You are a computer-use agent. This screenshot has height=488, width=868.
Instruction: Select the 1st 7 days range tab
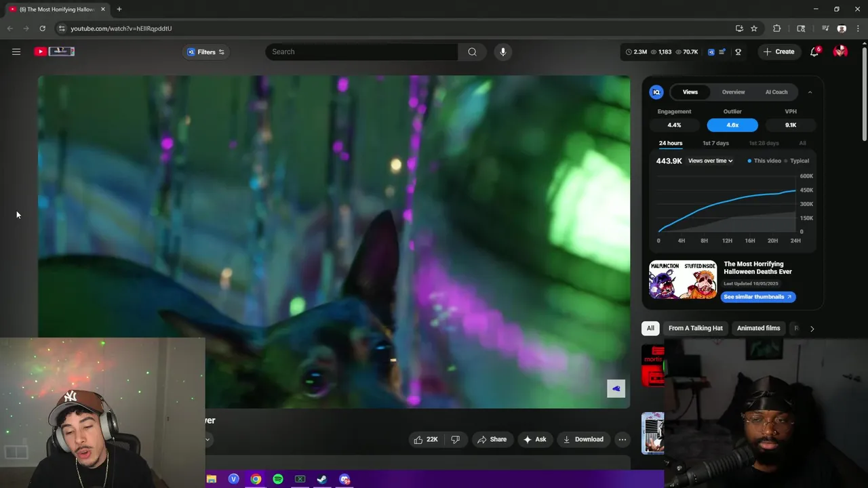(x=715, y=143)
